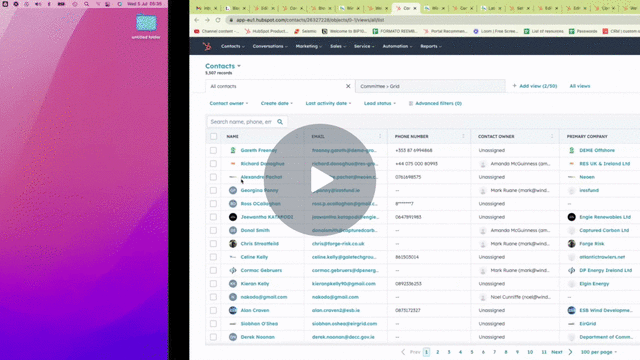The image size is (640, 360).
Task: Click the search name, phone, email field
Action: click(242, 122)
